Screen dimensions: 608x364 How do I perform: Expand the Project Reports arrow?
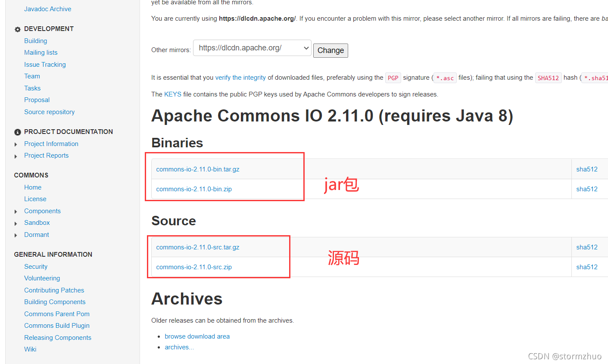click(x=16, y=156)
